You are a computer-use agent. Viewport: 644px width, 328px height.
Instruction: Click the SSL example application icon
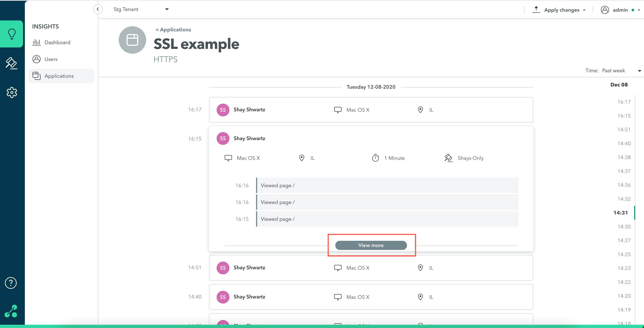click(132, 40)
